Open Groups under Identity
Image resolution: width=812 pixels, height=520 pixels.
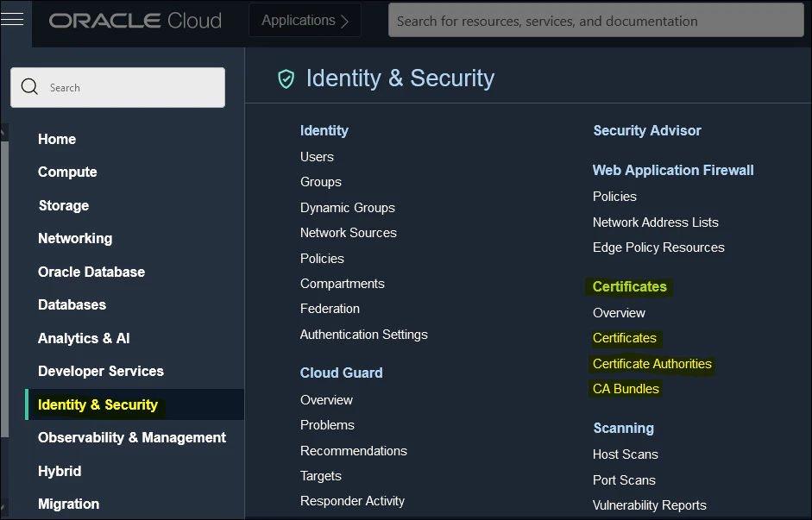[x=321, y=182]
